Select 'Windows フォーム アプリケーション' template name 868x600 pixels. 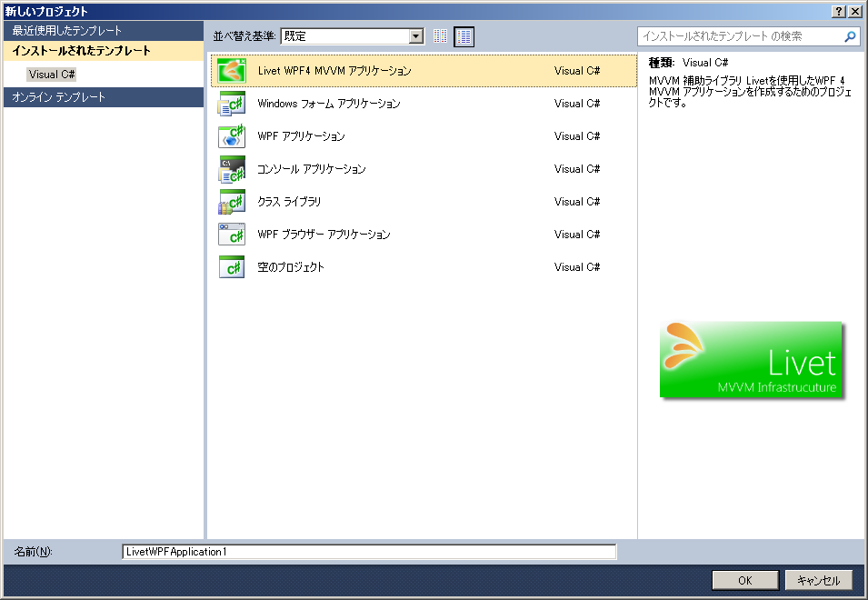tap(329, 104)
